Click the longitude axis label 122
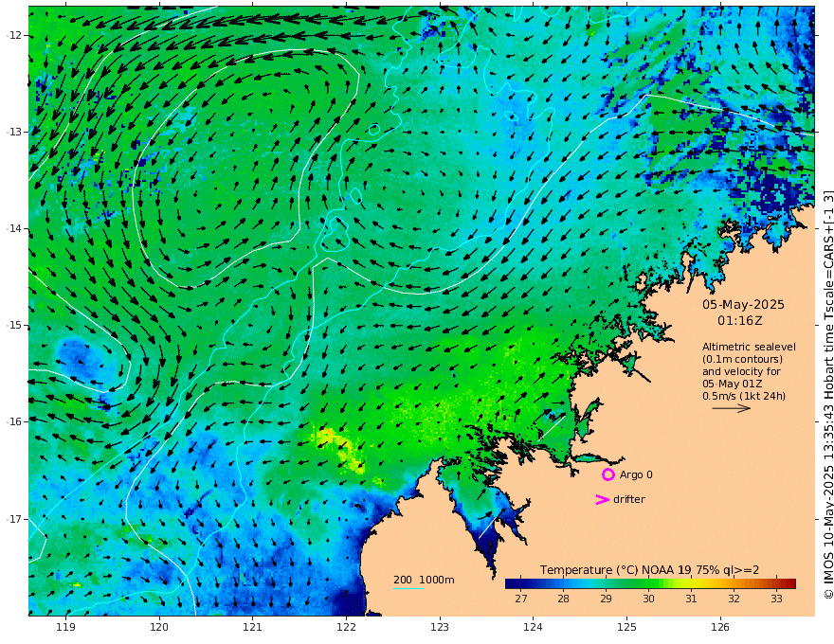Screen dimensions: 834x644 pos(346,627)
